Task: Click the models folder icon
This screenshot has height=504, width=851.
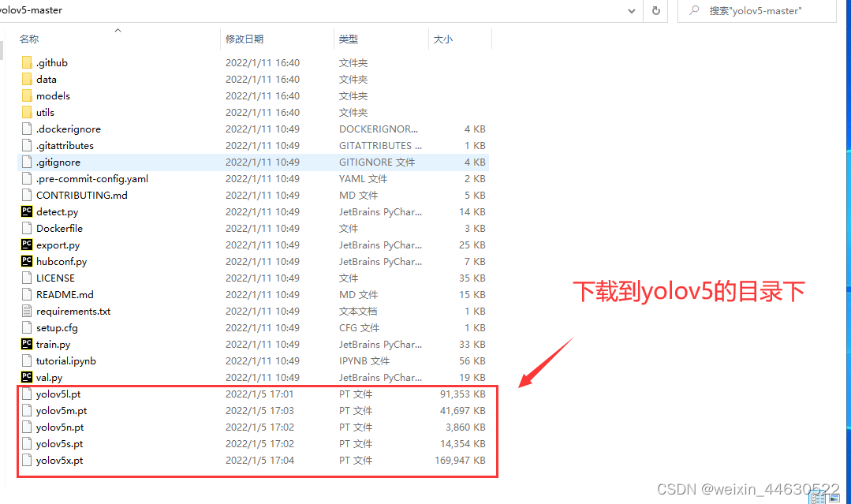Action: pos(27,96)
